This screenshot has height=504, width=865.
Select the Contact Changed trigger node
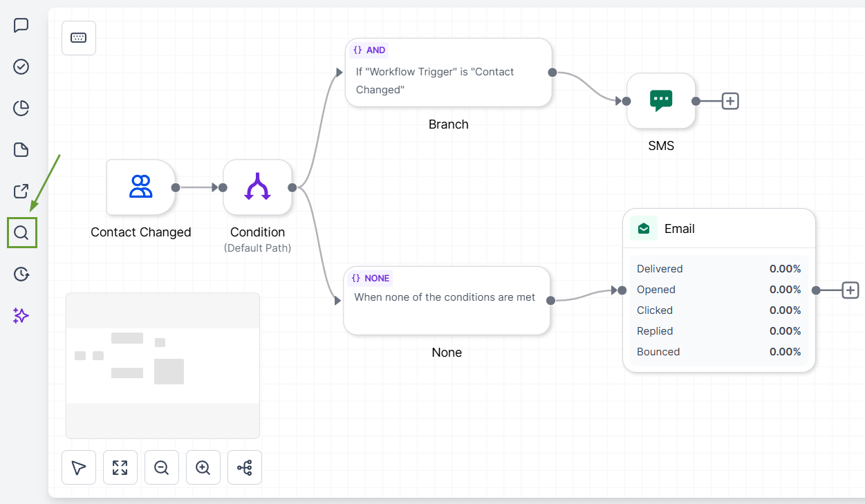click(x=141, y=187)
